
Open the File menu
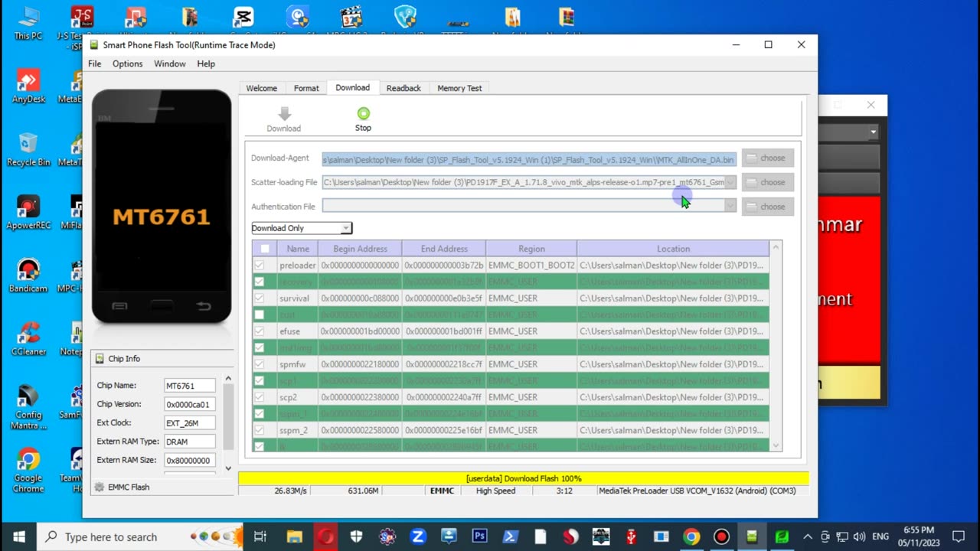pos(94,64)
